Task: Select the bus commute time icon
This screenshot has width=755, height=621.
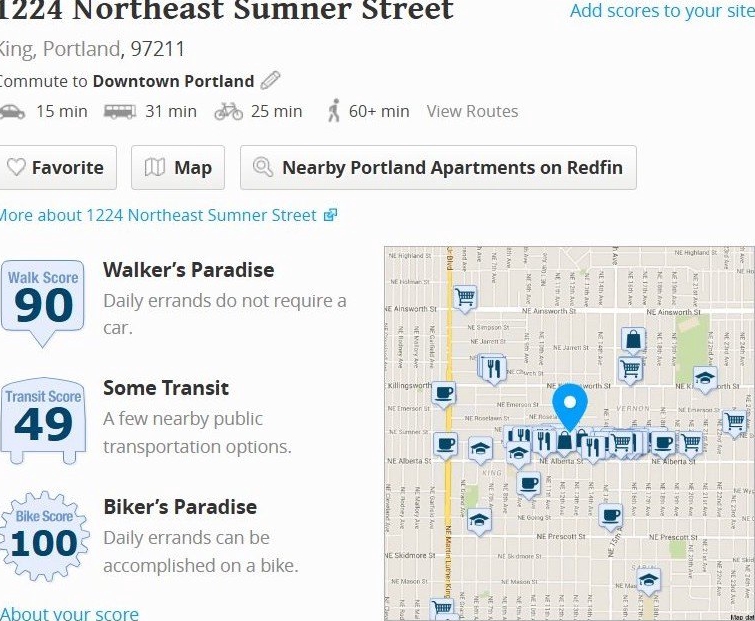Action: tap(120, 112)
